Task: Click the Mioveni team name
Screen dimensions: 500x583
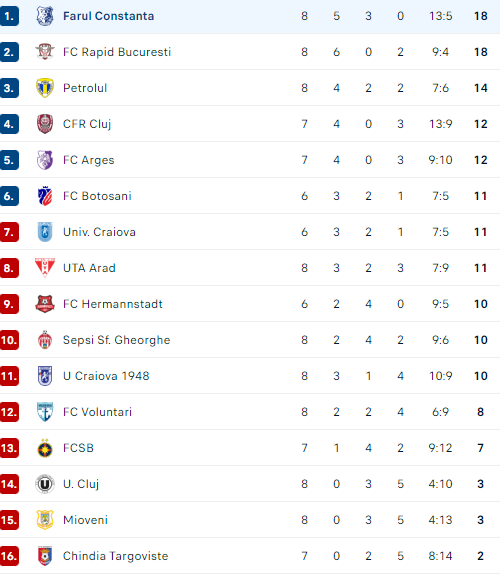Action: pyautogui.click(x=86, y=520)
